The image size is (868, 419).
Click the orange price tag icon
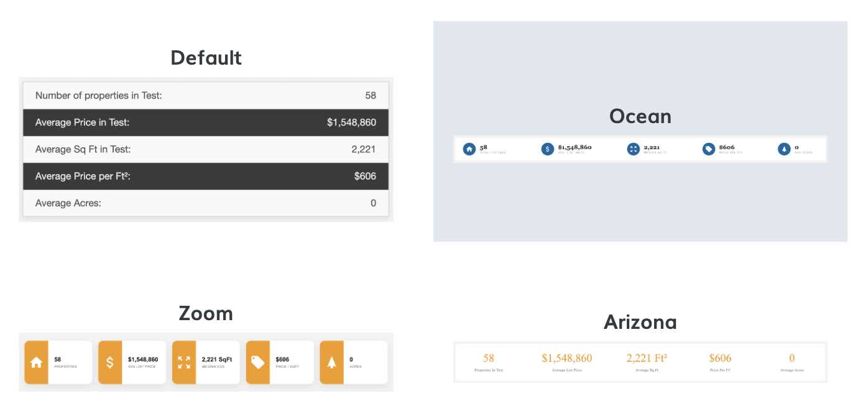pyautogui.click(x=258, y=362)
